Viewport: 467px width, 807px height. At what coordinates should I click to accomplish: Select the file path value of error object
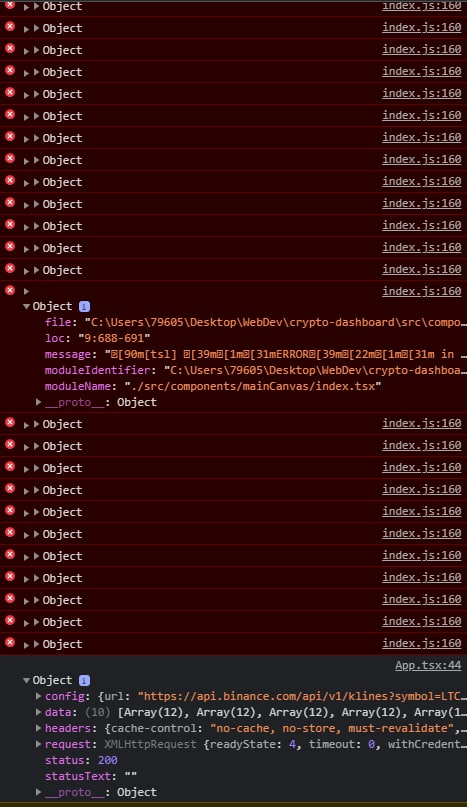point(275,323)
